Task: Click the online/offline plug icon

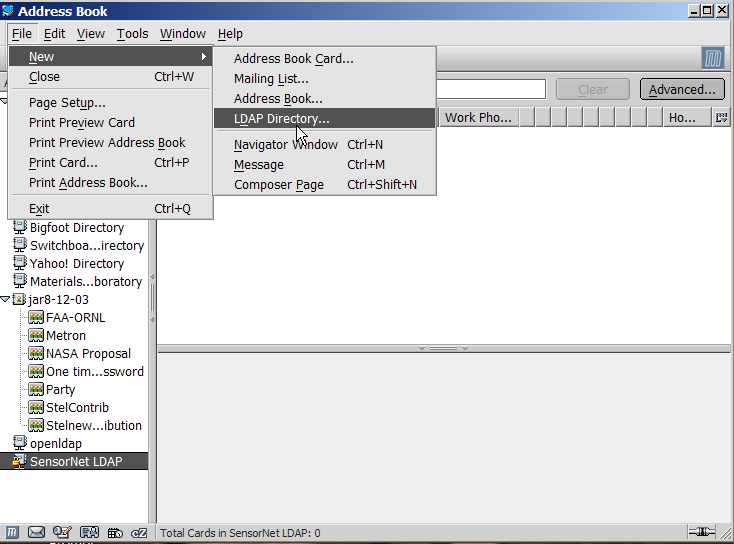Action: (x=702, y=532)
